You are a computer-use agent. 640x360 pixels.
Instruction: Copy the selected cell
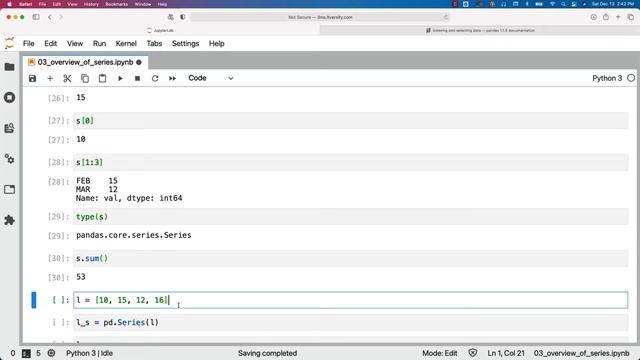(x=85, y=78)
